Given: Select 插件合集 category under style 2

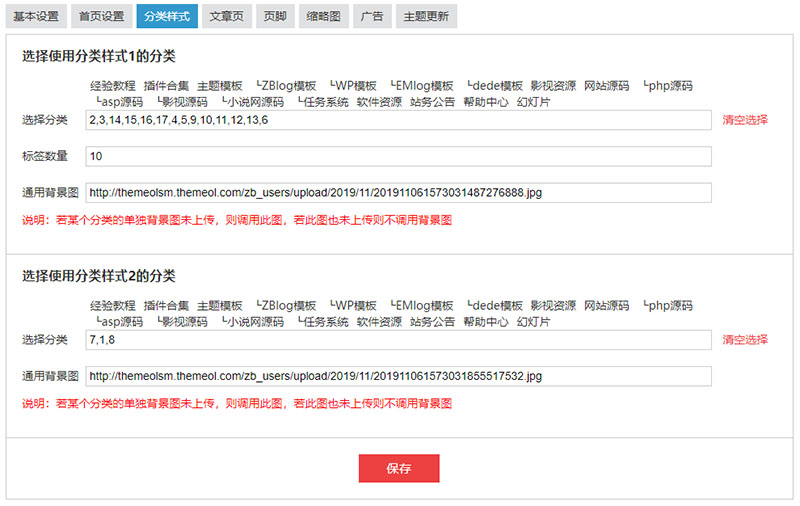Looking at the screenshot, I should (x=166, y=306).
